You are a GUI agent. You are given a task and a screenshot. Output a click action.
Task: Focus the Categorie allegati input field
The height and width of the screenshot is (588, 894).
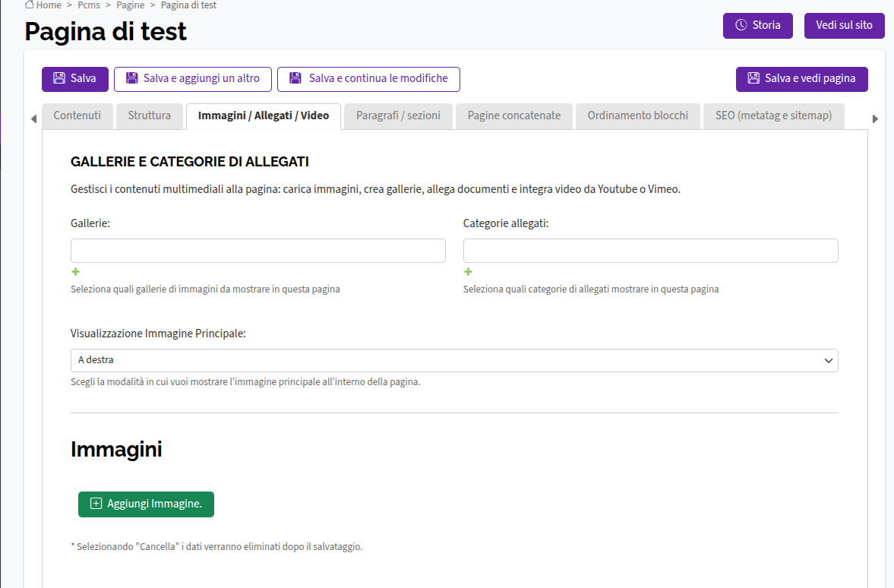pyautogui.click(x=650, y=251)
